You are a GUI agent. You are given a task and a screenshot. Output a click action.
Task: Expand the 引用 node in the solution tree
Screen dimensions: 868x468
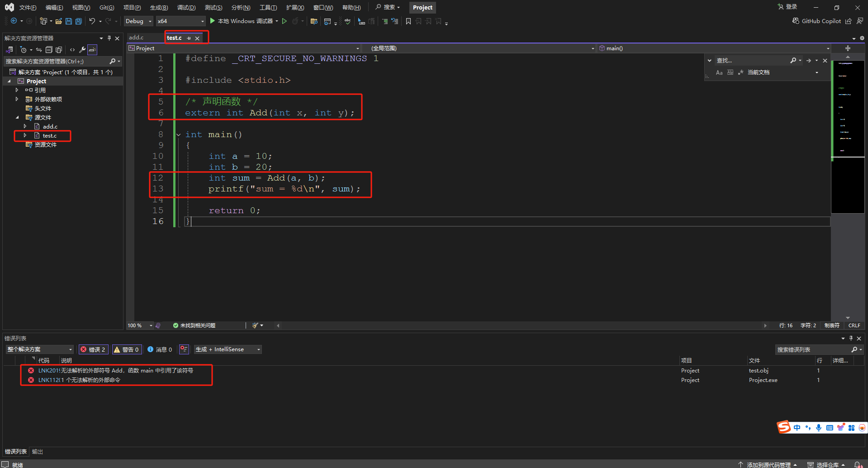(17, 90)
